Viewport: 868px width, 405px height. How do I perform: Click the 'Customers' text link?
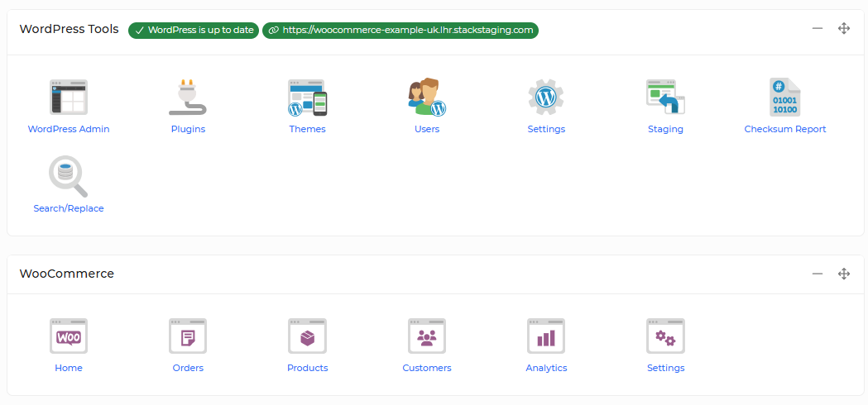coord(427,368)
